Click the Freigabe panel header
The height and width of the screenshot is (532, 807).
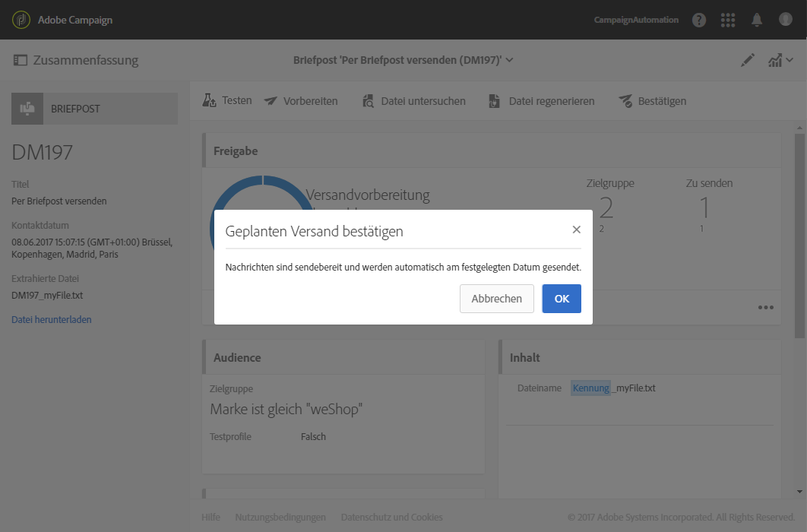point(492,150)
